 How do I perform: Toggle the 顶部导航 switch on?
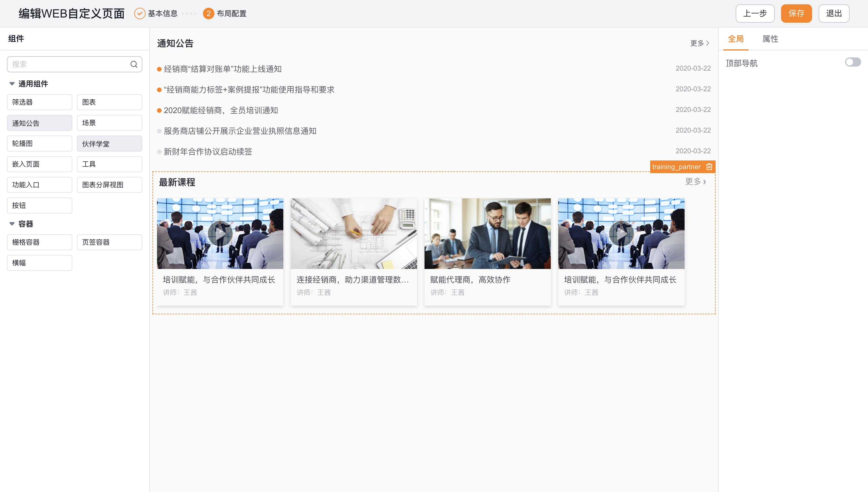(853, 62)
